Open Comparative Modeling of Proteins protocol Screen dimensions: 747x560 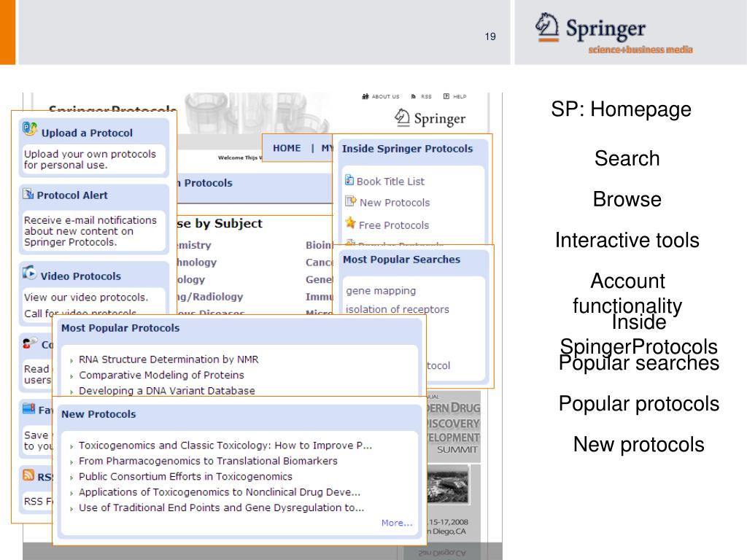click(161, 375)
